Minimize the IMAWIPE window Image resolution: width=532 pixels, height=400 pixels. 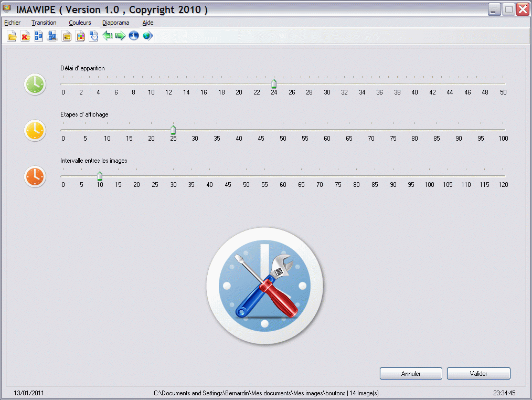(494, 9)
